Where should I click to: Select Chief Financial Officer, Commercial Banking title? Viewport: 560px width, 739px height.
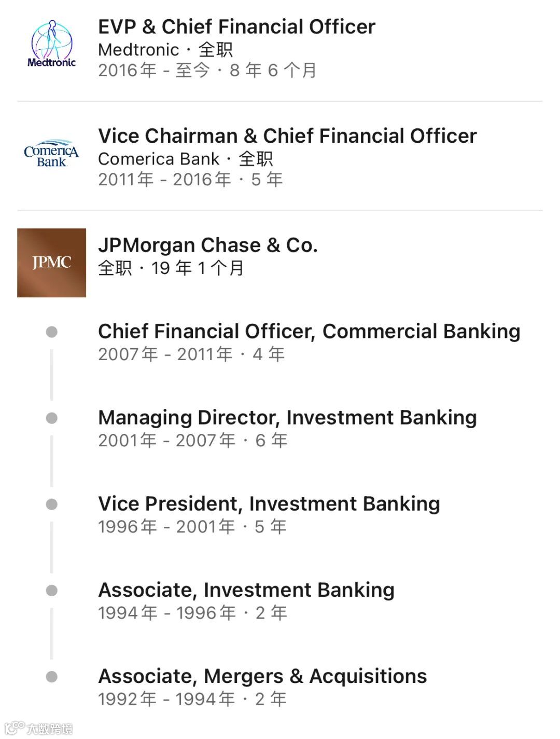pyautogui.click(x=309, y=331)
